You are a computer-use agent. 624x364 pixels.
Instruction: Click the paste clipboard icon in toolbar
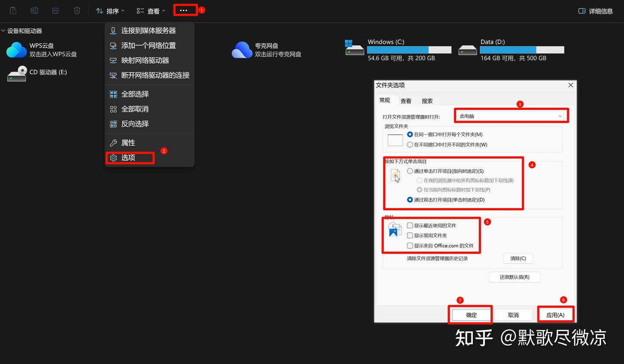(13, 10)
